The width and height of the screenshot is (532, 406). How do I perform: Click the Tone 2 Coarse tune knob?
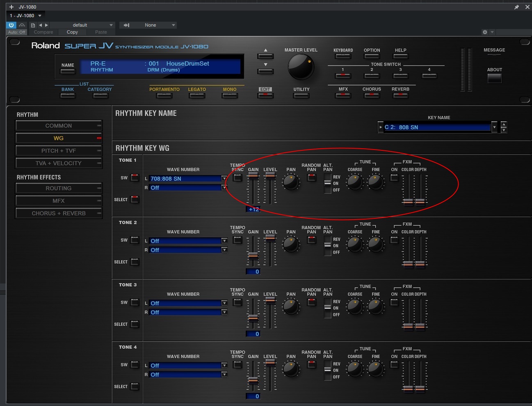point(355,244)
